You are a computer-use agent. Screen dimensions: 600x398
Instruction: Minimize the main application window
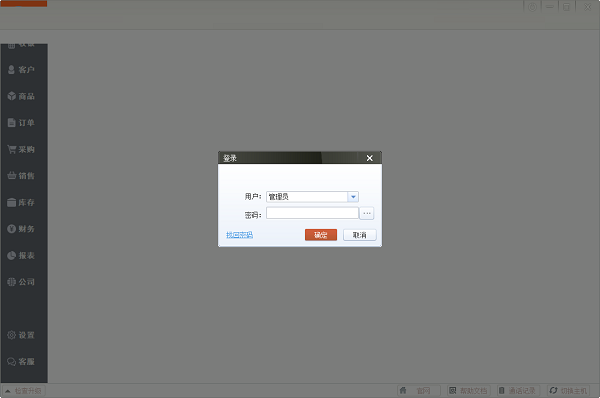pyautogui.click(x=549, y=7)
